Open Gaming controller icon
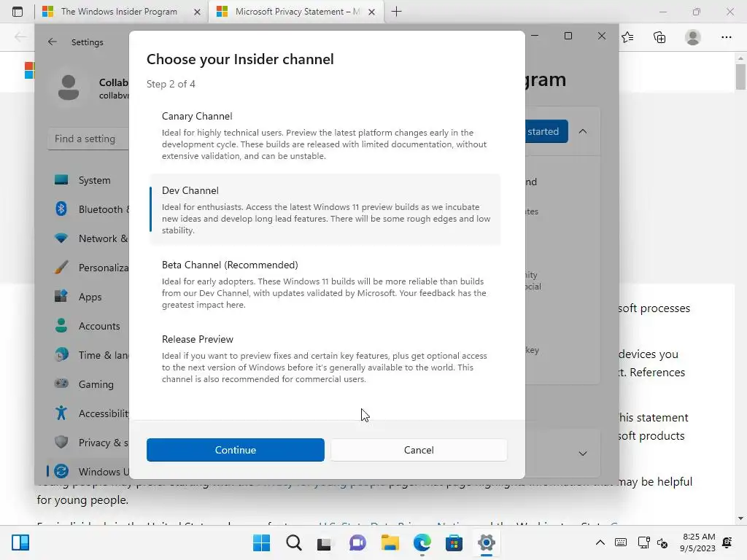The height and width of the screenshot is (560, 747). pos(61,384)
